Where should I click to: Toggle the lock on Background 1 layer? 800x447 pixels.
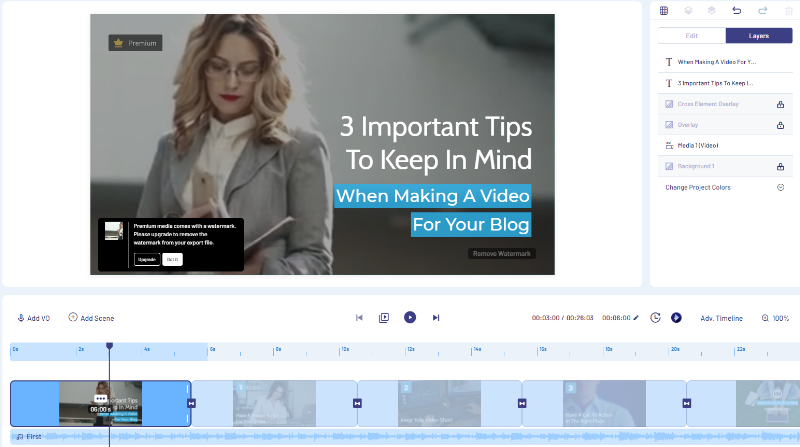click(780, 166)
